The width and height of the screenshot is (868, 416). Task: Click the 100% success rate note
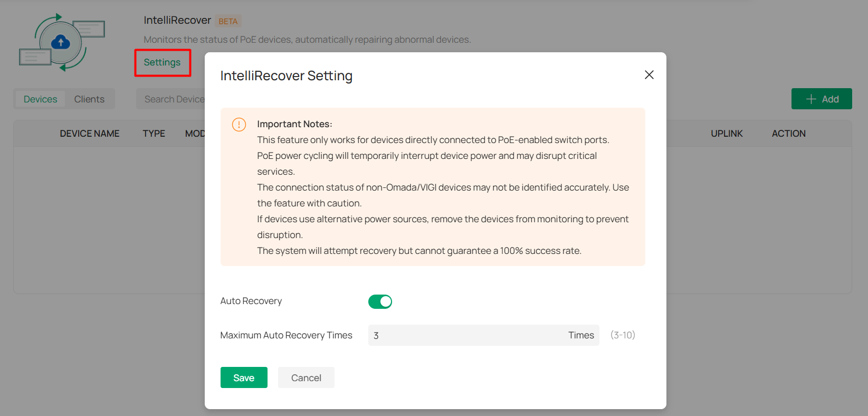[419, 251]
